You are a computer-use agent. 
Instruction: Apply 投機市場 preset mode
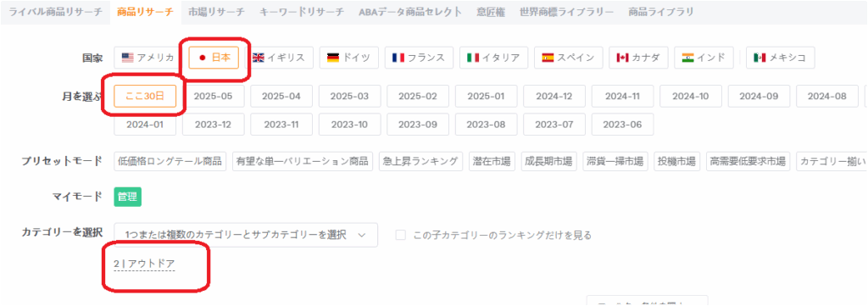click(x=676, y=162)
